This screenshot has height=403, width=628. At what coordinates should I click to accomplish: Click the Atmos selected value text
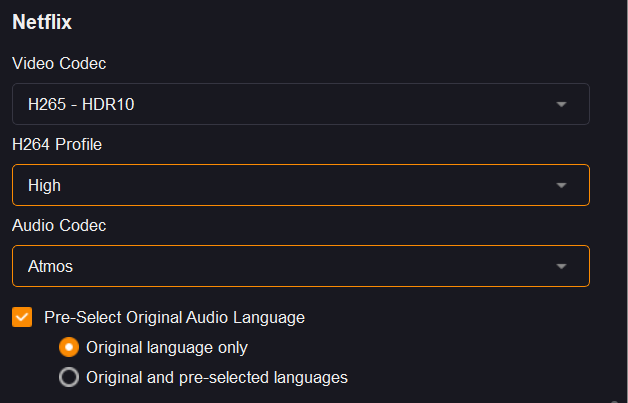click(x=51, y=266)
